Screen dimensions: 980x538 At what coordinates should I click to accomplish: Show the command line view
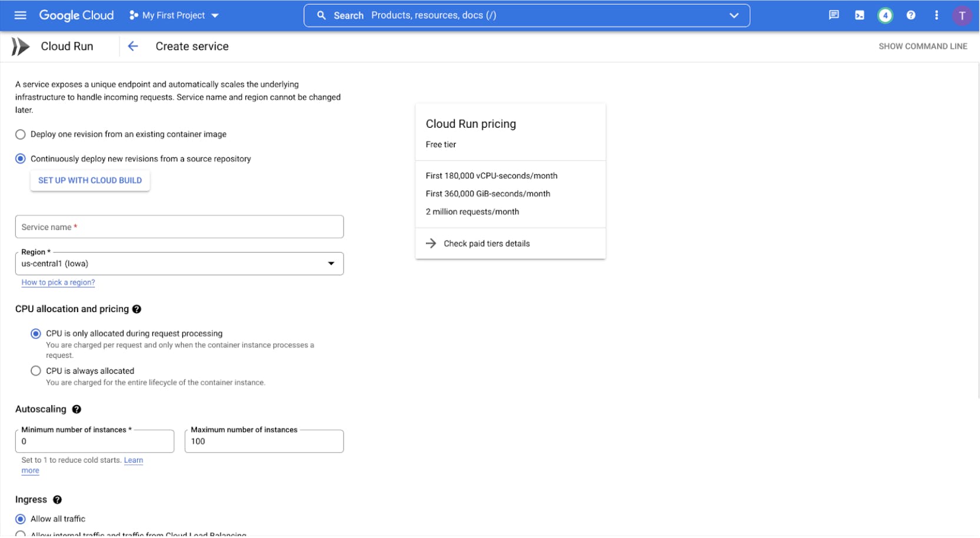tap(922, 46)
